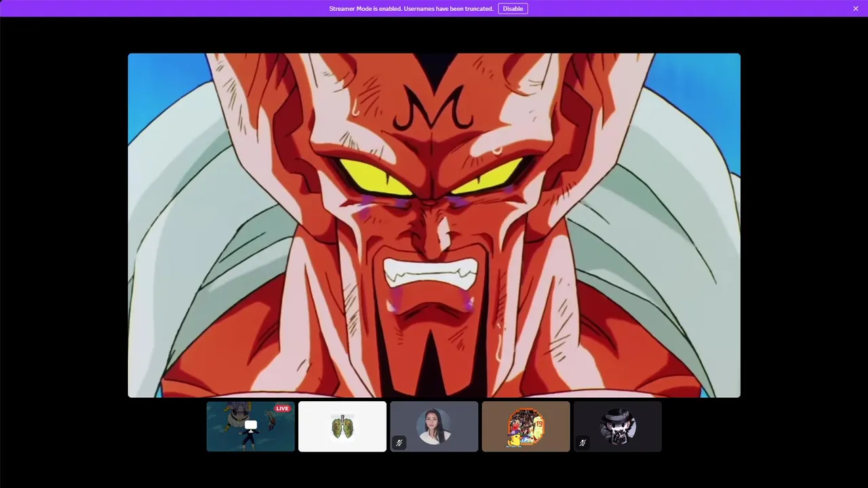Dismiss the Streamer Mode notification banner
This screenshot has height=488, width=868.
pyautogui.click(x=856, y=9)
